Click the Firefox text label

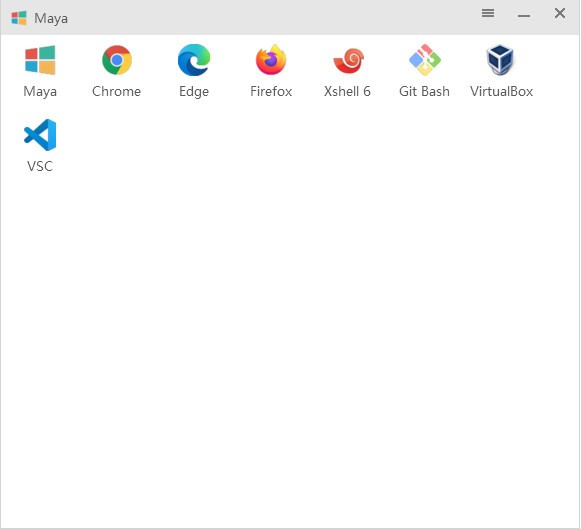[x=271, y=92]
